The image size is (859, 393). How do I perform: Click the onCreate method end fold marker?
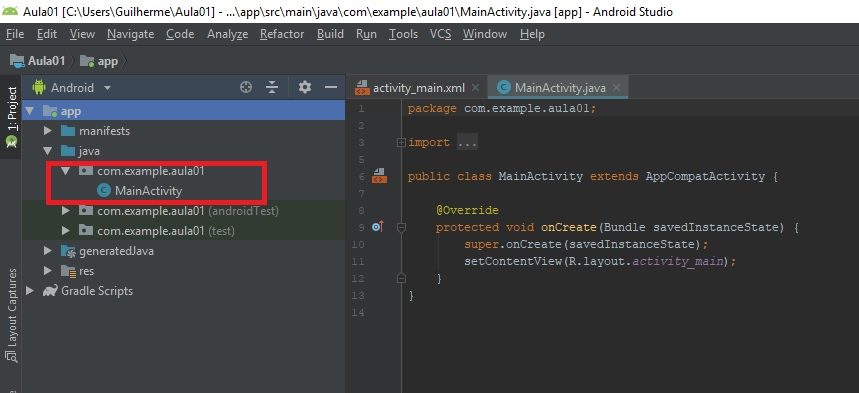click(x=401, y=278)
